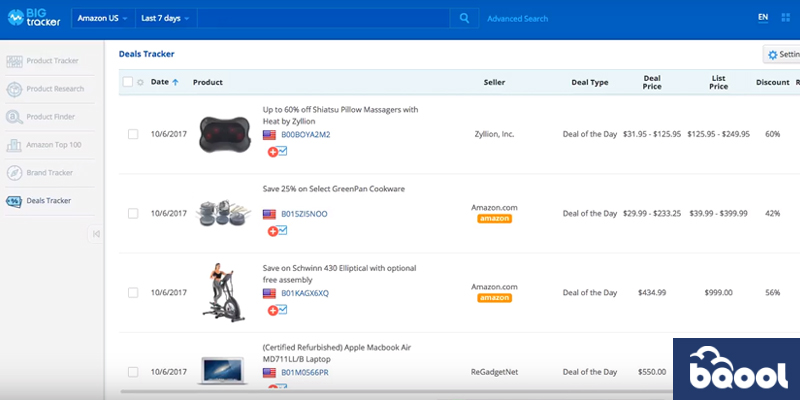Click the Product Research sidebar icon
The height and width of the screenshot is (400, 800).
14,89
